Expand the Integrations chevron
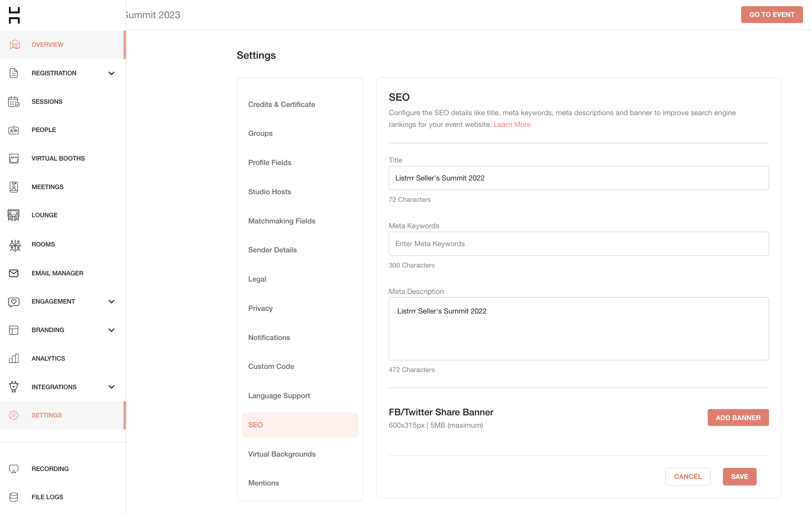 tap(111, 387)
